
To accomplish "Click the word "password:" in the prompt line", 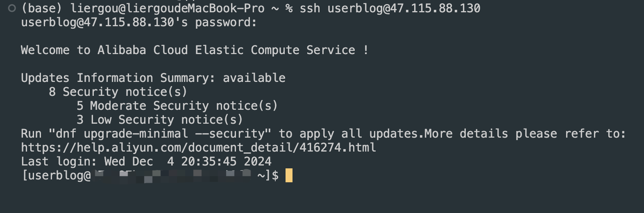I will coord(226,22).
